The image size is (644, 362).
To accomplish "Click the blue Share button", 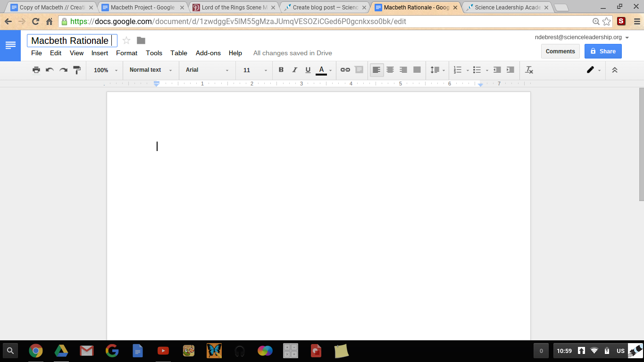I will 603,51.
